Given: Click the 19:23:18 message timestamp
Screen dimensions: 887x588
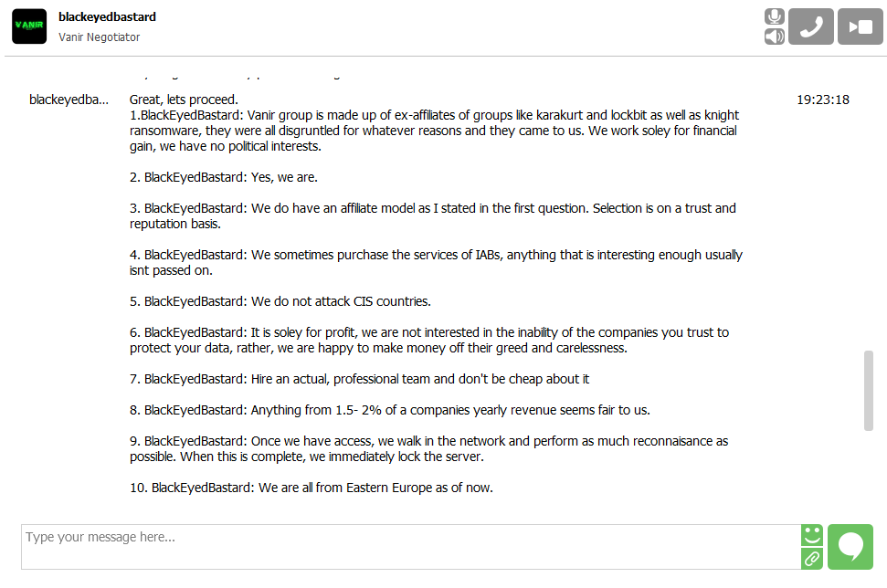Looking at the screenshot, I should click(x=823, y=100).
